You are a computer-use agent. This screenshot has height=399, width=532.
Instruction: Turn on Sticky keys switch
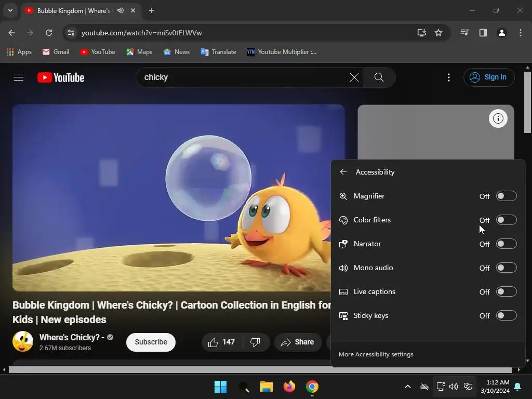[506, 315]
